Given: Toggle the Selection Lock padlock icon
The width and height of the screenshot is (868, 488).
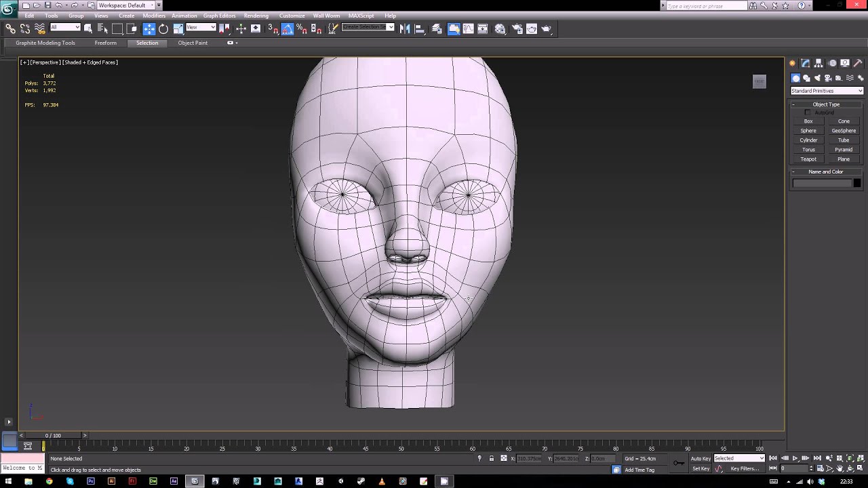Looking at the screenshot, I should [x=492, y=458].
